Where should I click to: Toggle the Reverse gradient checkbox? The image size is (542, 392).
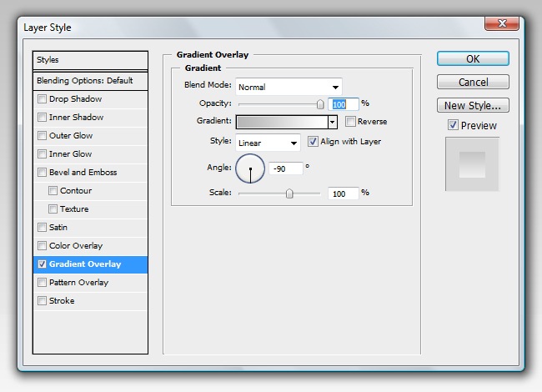[x=350, y=122]
